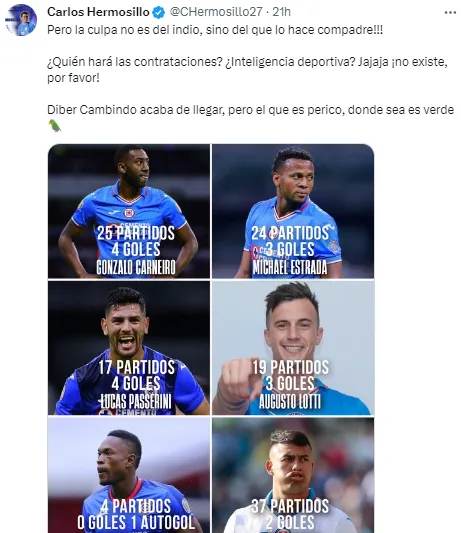Screen dimensions: 461x533
Task: Open Carlos Hermosillo display name link
Action: (x=98, y=12)
